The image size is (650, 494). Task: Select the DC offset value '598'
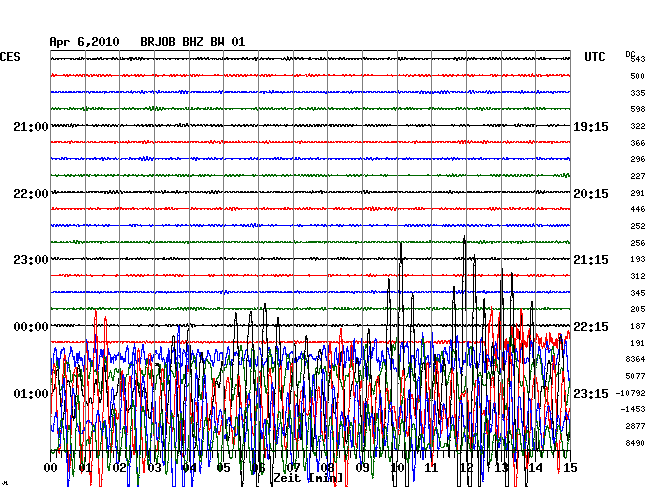pyautogui.click(x=638, y=109)
